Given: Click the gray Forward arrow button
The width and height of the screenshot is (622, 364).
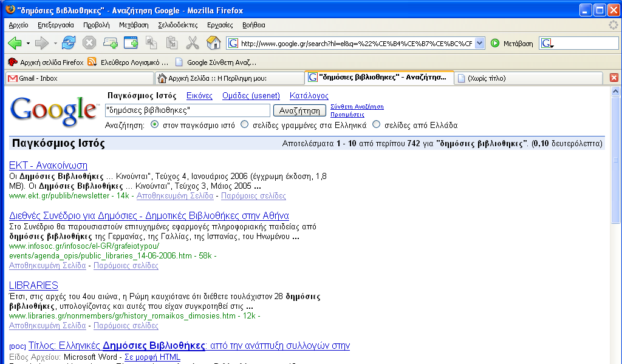Looking at the screenshot, I should coord(41,43).
